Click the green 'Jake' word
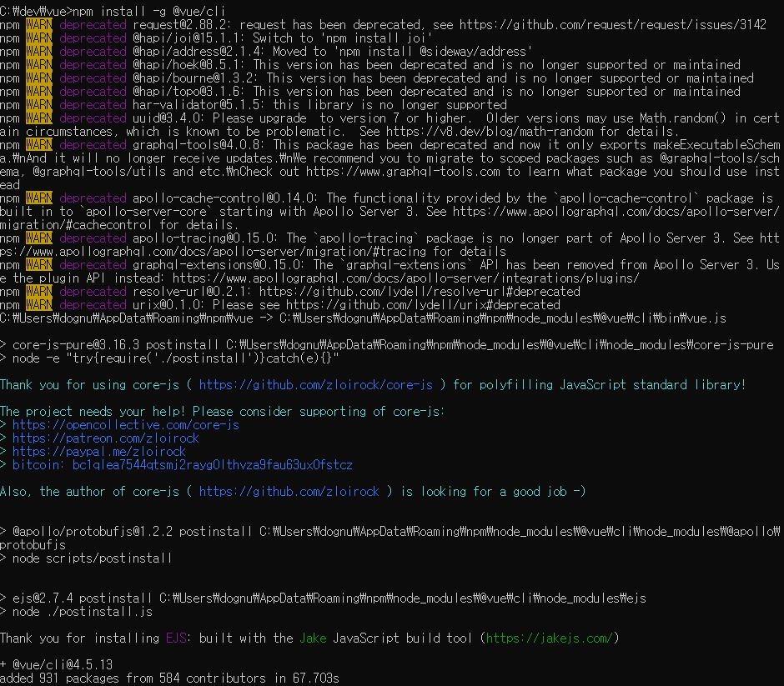 tap(313, 638)
